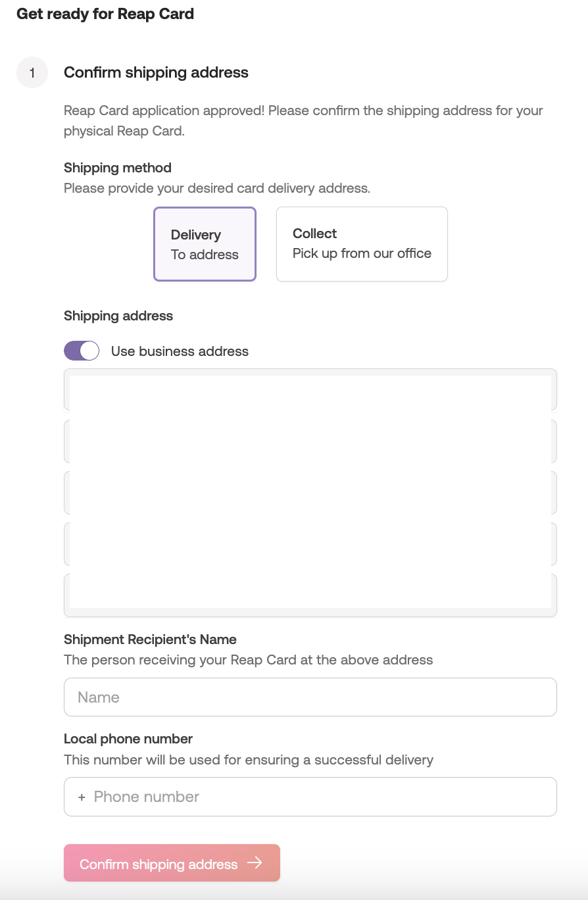Click the Get ready for Reap Card title
This screenshot has width=588, height=900.
tap(105, 14)
